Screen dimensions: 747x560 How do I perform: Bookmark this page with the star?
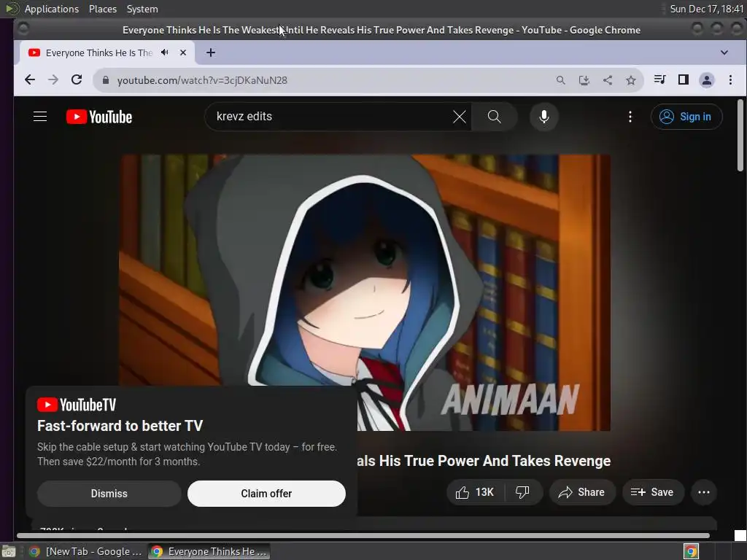pos(631,80)
